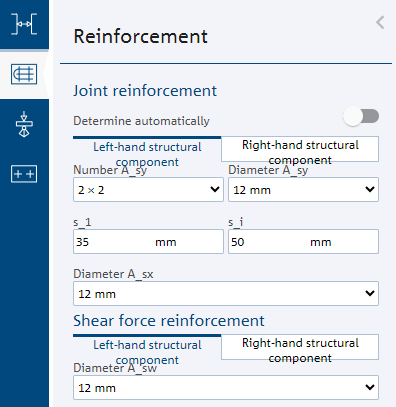Open the joint geometry sidebar icon
The width and height of the screenshot is (396, 407).
click(24, 24)
